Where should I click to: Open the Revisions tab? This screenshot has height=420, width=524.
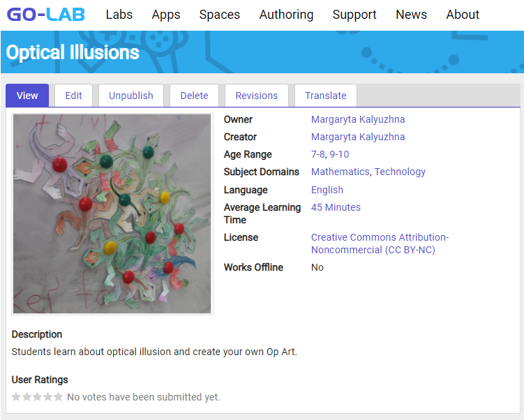point(256,96)
